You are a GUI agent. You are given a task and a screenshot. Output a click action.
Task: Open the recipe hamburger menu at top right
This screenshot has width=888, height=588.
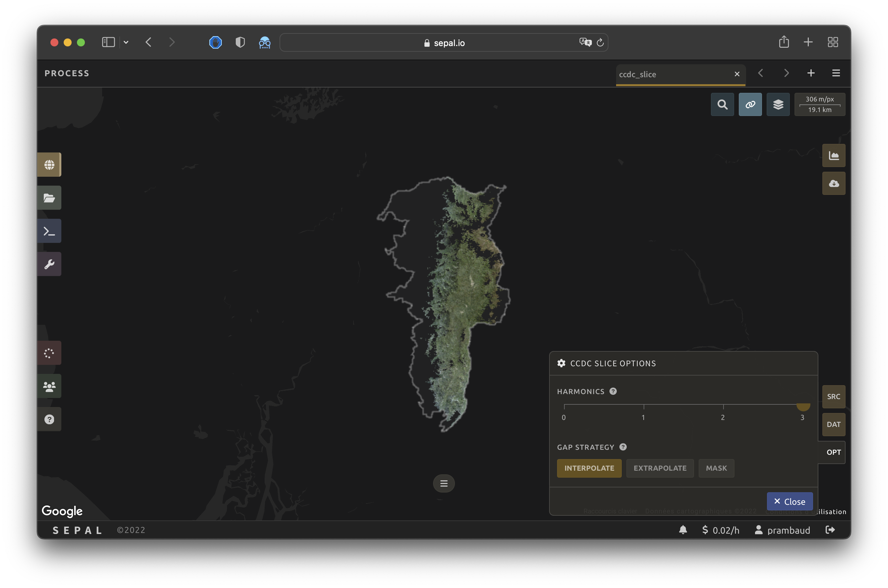836,73
